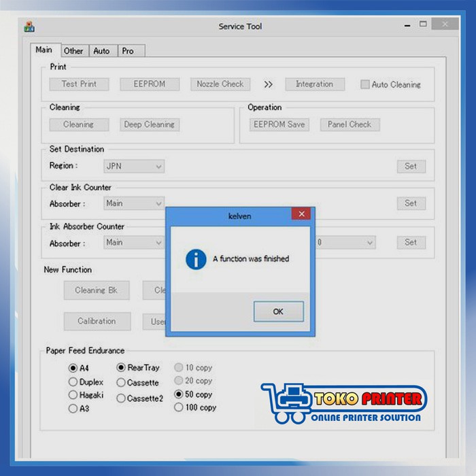Click Set in the Ink Absorber Counter section
This screenshot has width=476, height=476.
pos(411,243)
